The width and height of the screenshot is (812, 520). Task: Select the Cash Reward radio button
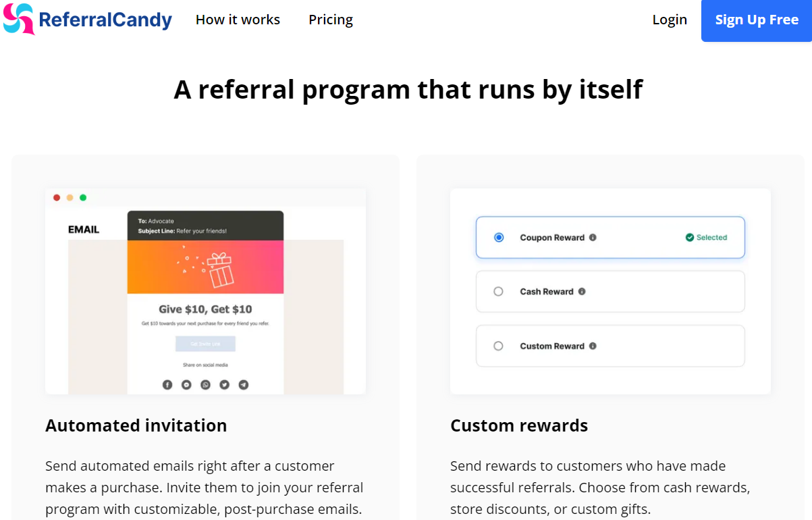[x=499, y=292]
